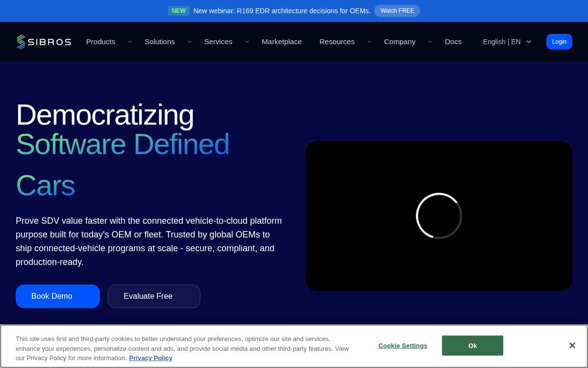Click the Democratizing headline text

(x=105, y=115)
